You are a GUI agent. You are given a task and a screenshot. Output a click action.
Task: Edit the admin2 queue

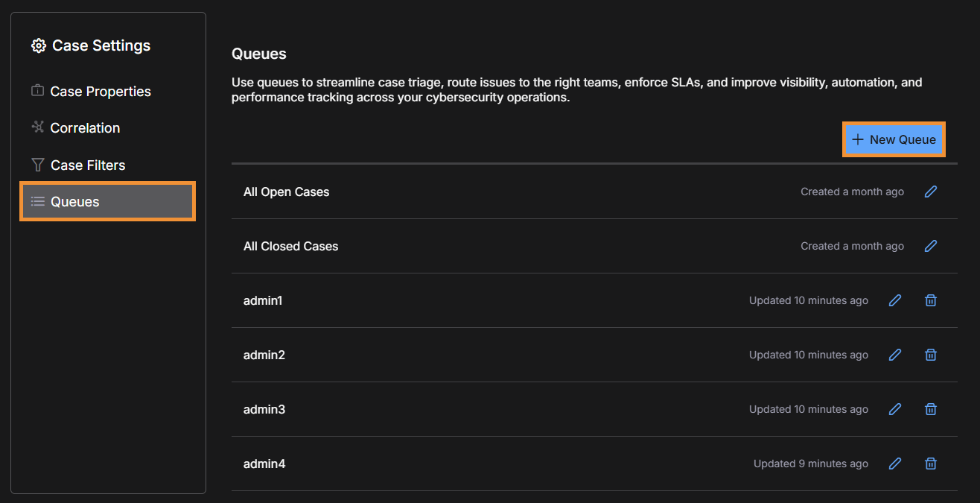pos(895,355)
